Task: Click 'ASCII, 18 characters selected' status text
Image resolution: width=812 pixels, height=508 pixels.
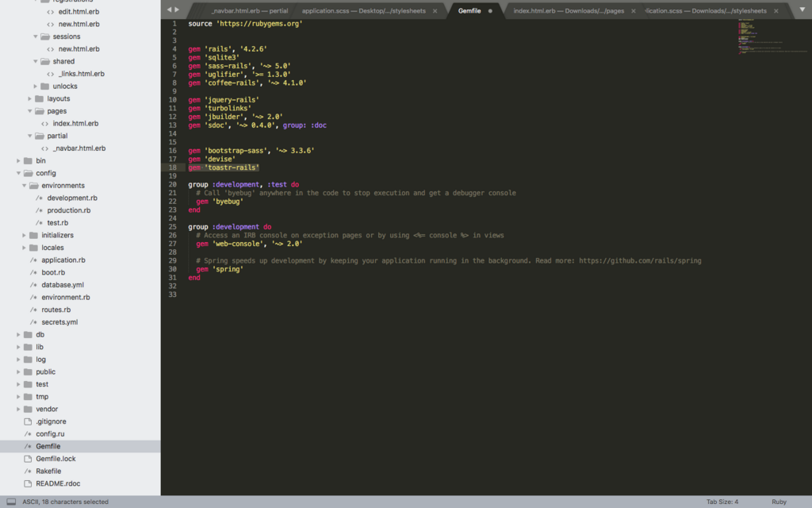Action: tap(65, 502)
